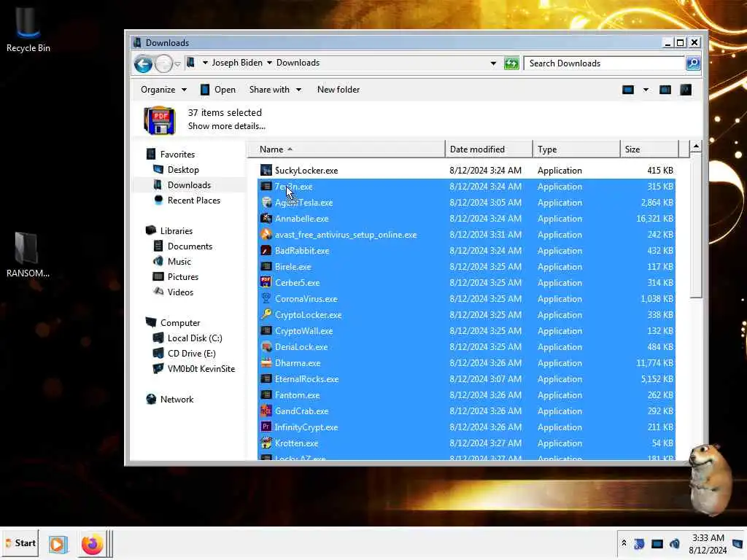Open Recent Places in the navigation pane
Image resolution: width=747 pixels, height=560 pixels.
(193, 201)
